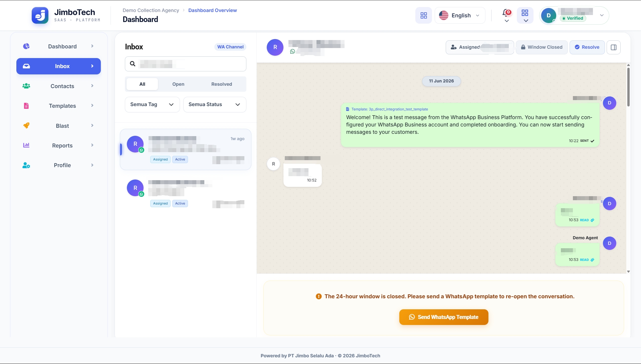Click the US flag language icon
The image size is (641, 364).
pos(443,15)
